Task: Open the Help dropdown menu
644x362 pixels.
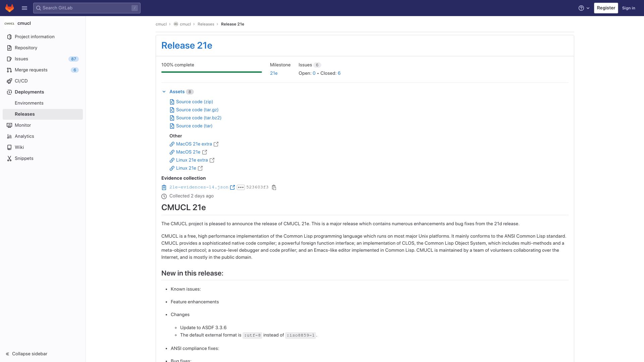Action: (x=584, y=8)
